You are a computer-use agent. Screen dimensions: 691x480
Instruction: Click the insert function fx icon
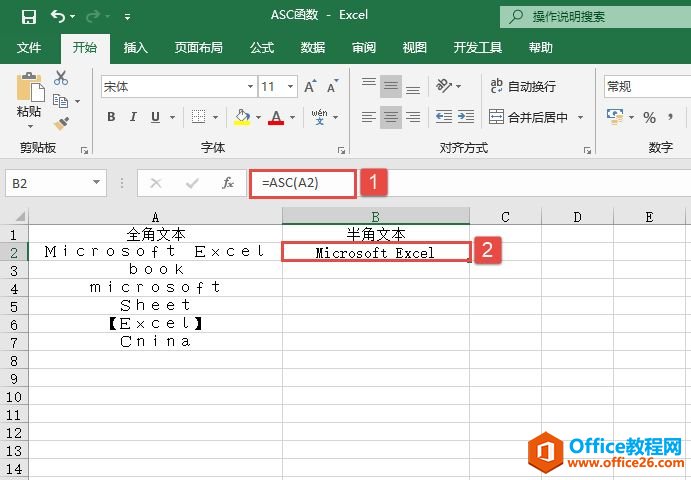tap(228, 183)
